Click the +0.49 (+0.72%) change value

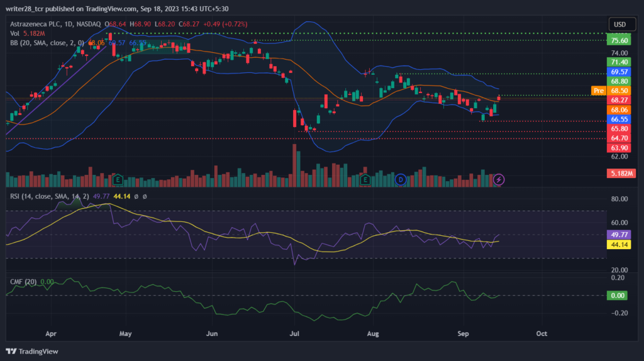pos(225,25)
